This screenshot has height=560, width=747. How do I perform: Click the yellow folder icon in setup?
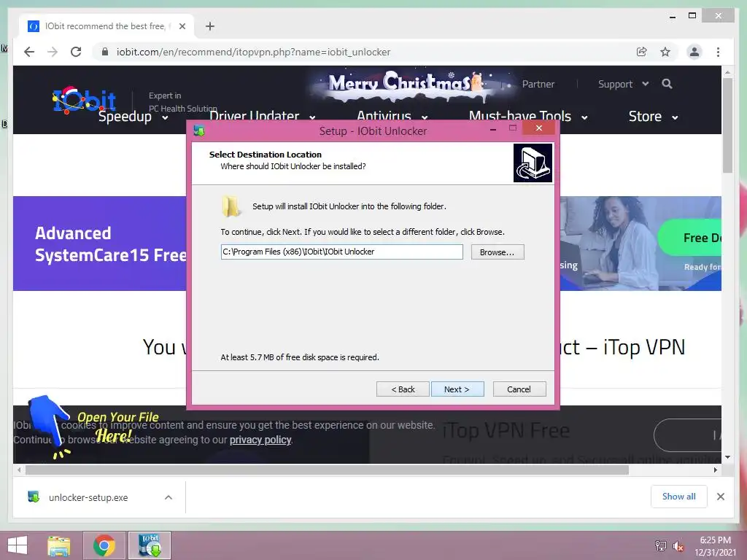point(231,206)
